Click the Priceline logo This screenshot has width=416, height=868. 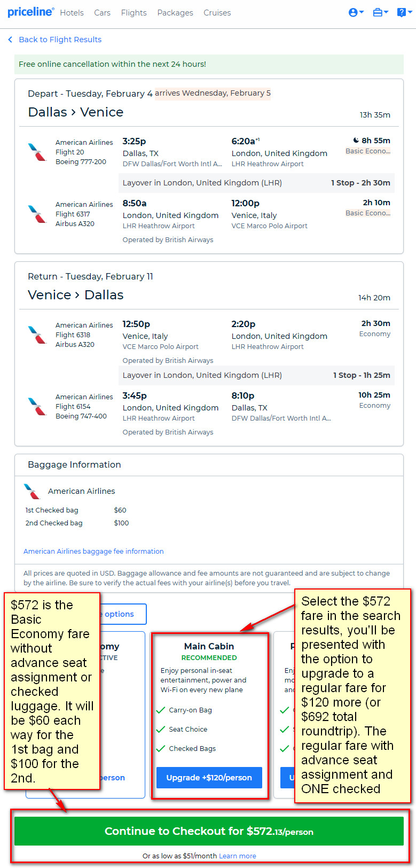point(30,12)
